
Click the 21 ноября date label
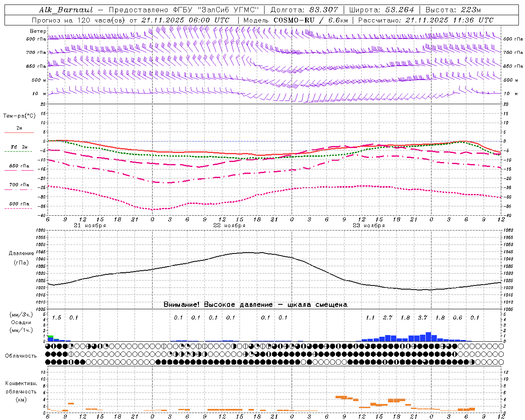click(90, 226)
